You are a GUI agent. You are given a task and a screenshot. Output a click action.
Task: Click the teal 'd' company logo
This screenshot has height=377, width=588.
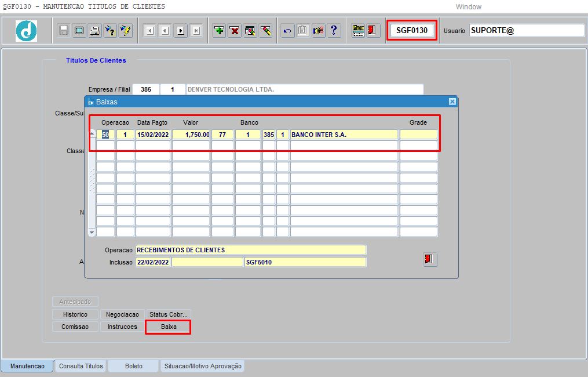(x=26, y=31)
